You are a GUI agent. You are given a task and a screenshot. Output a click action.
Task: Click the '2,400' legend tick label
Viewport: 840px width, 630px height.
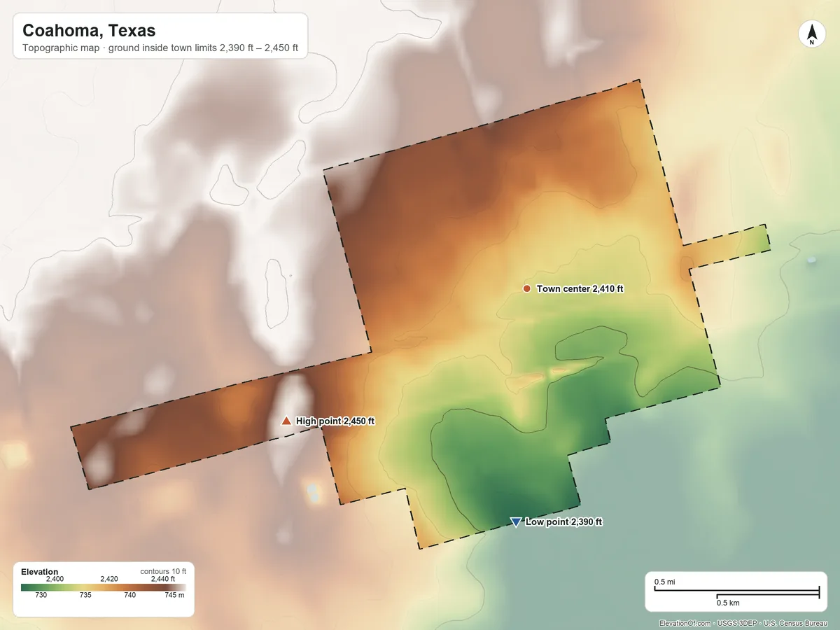55,579
